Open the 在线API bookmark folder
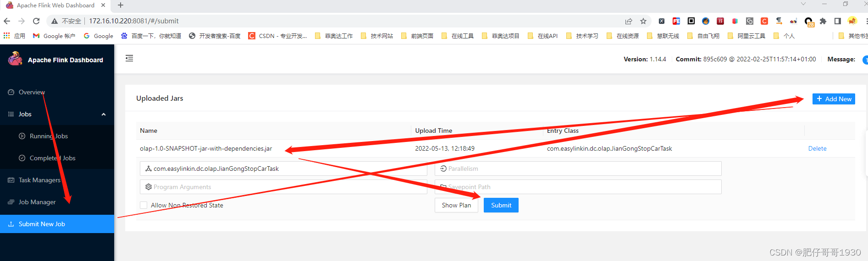Image resolution: width=868 pixels, height=261 pixels. 543,36
